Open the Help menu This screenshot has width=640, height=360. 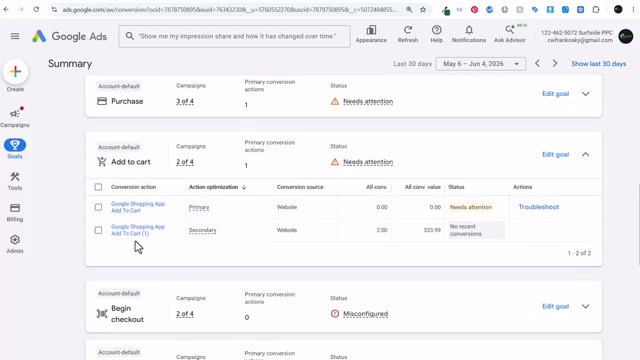tap(436, 34)
